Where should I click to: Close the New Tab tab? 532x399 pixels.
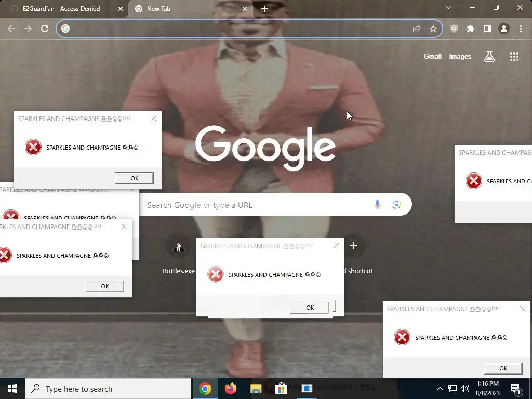click(x=245, y=9)
